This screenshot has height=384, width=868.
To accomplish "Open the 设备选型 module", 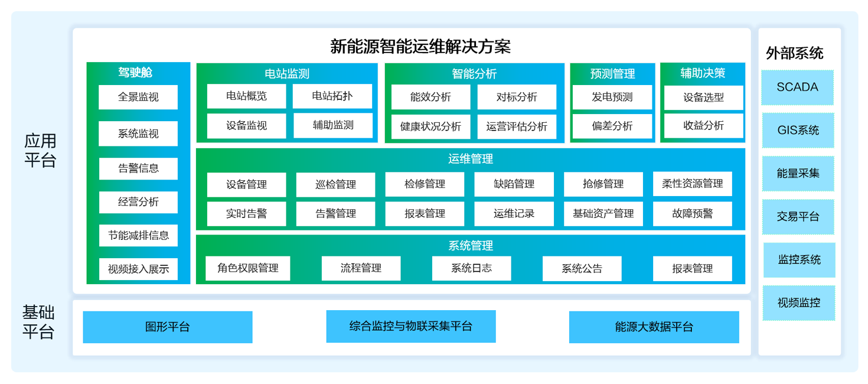I will click(x=703, y=97).
